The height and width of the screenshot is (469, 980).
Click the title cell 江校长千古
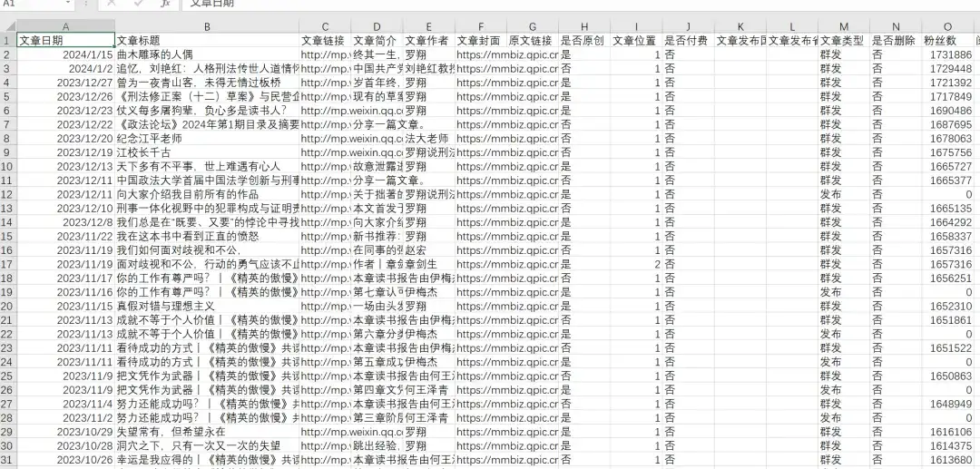pyautogui.click(x=207, y=152)
